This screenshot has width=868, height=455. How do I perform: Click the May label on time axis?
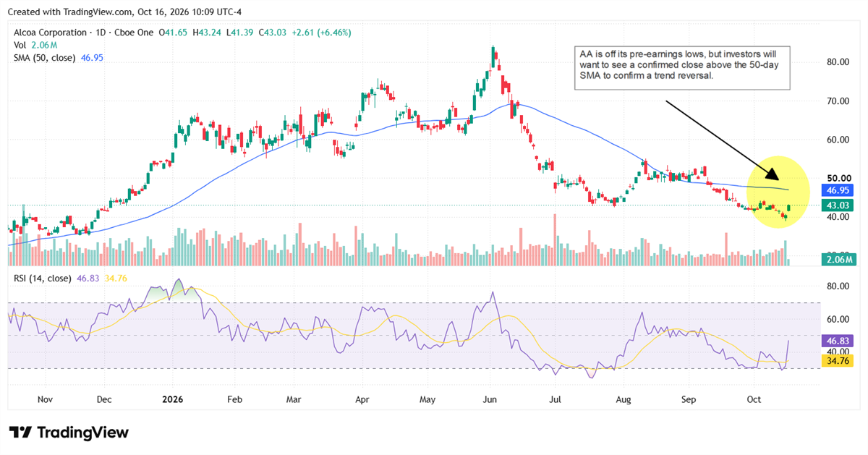(427, 399)
